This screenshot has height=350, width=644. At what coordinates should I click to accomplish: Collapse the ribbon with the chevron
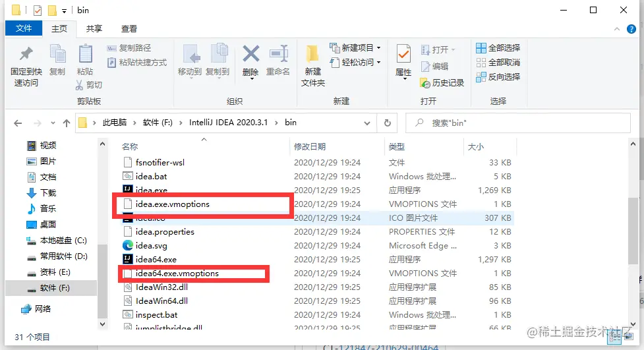click(x=617, y=29)
